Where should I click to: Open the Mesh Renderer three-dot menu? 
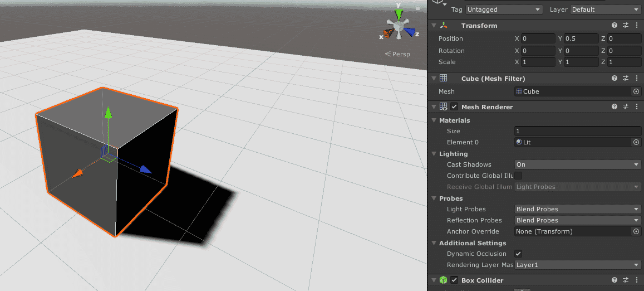(x=637, y=107)
